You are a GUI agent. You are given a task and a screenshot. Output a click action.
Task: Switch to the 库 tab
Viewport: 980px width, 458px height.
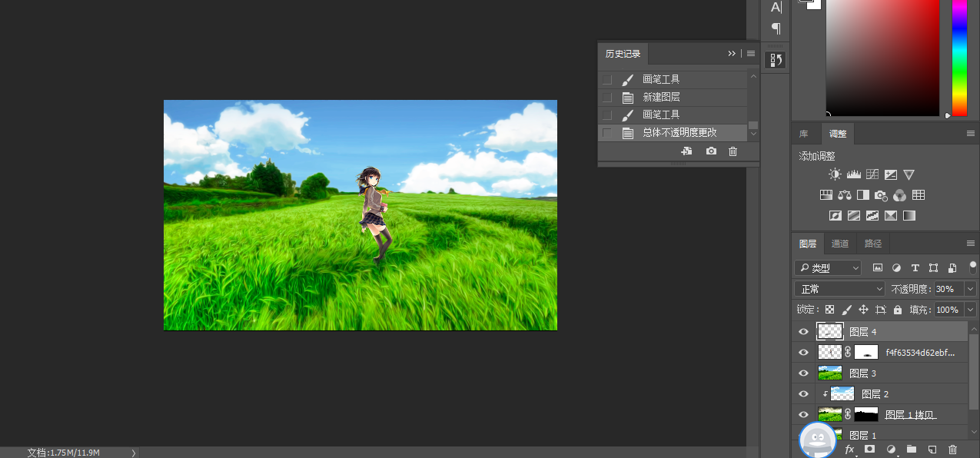804,134
